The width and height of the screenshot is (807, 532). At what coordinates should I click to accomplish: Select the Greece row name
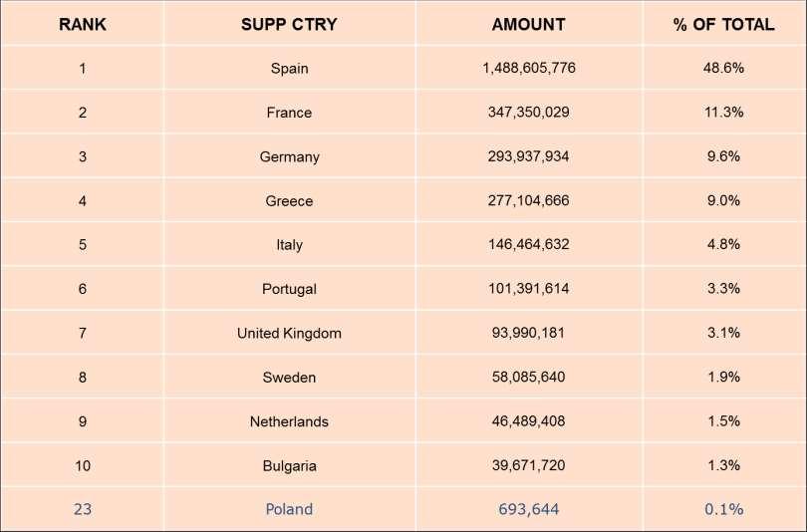289,200
